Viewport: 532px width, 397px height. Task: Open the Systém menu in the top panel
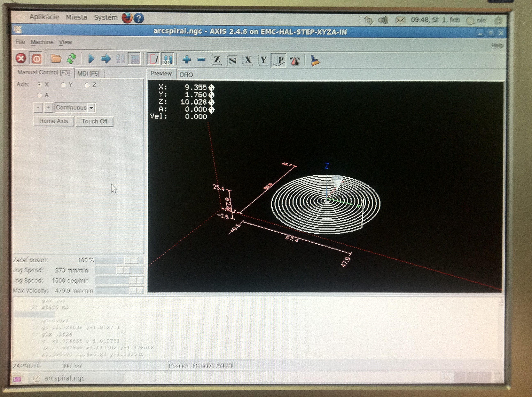pyautogui.click(x=105, y=18)
